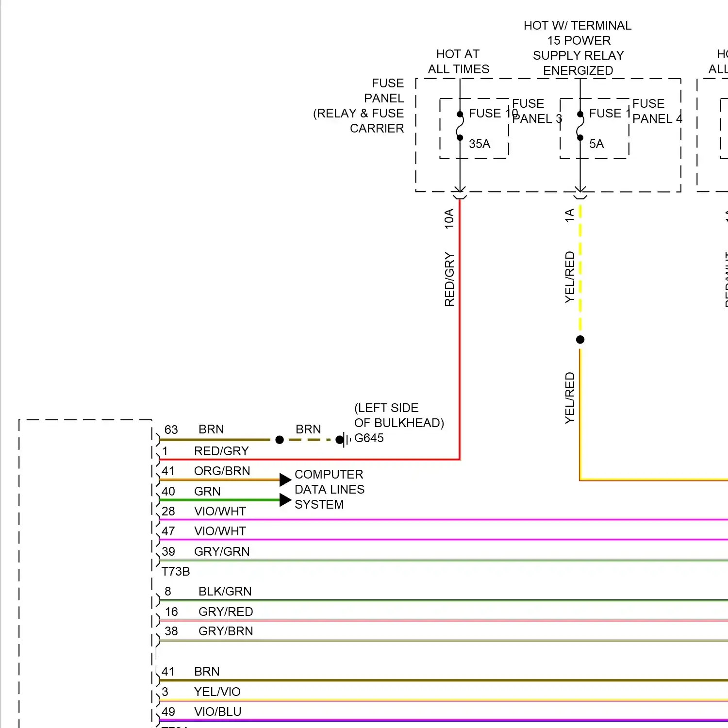Click the G645 ground label
The height and width of the screenshot is (728, 728).
pos(369,438)
